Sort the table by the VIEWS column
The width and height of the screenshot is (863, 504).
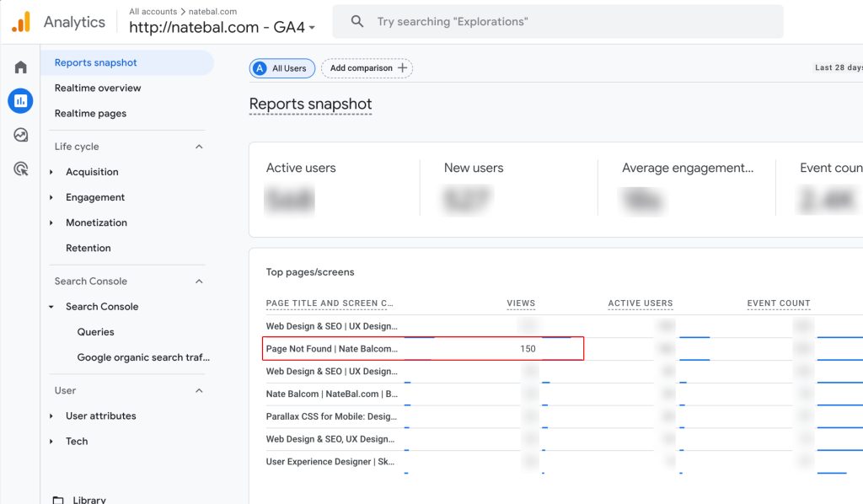[522, 303]
